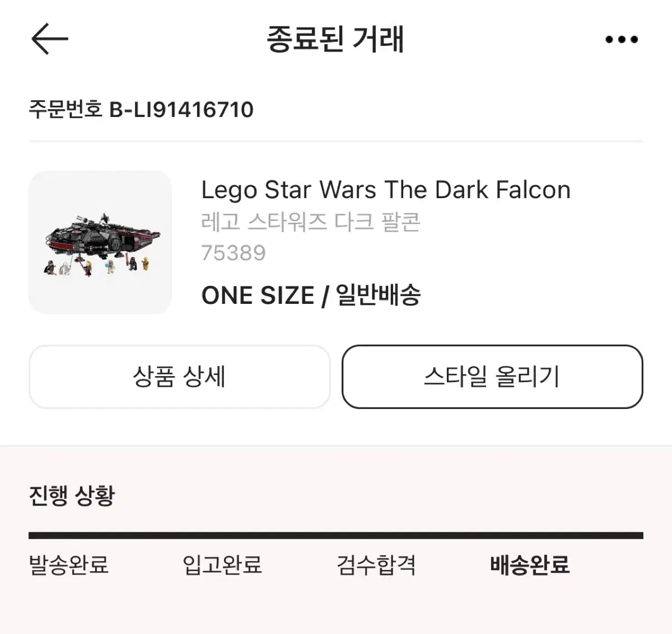This screenshot has height=634, width=672.
Task: Select the 검수합격 progress step
Action: coord(376,565)
